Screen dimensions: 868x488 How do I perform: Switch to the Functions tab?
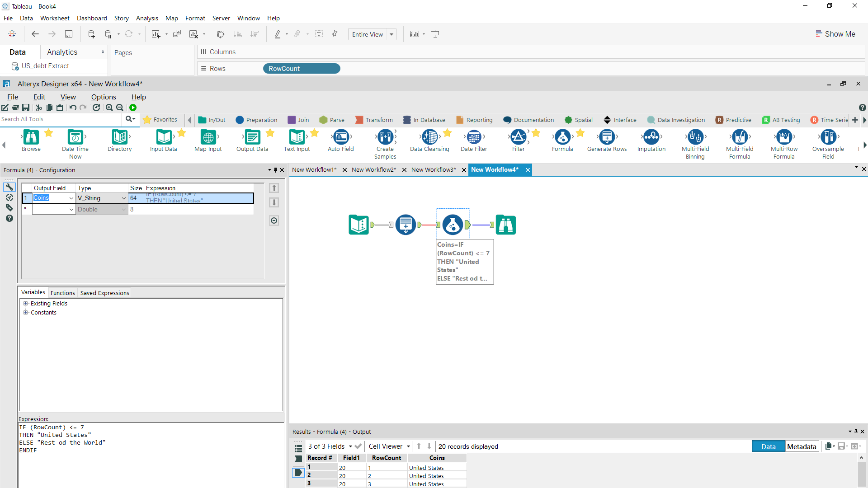pyautogui.click(x=62, y=293)
